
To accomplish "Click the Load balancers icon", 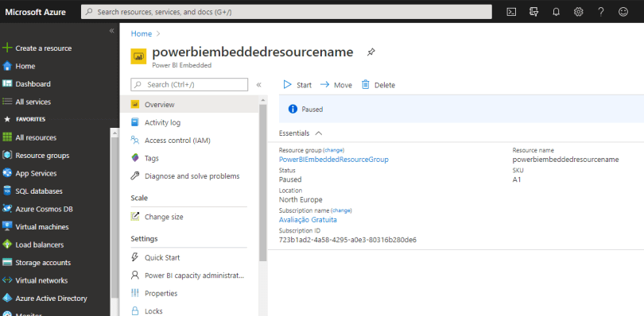I will pyautogui.click(x=7, y=245).
